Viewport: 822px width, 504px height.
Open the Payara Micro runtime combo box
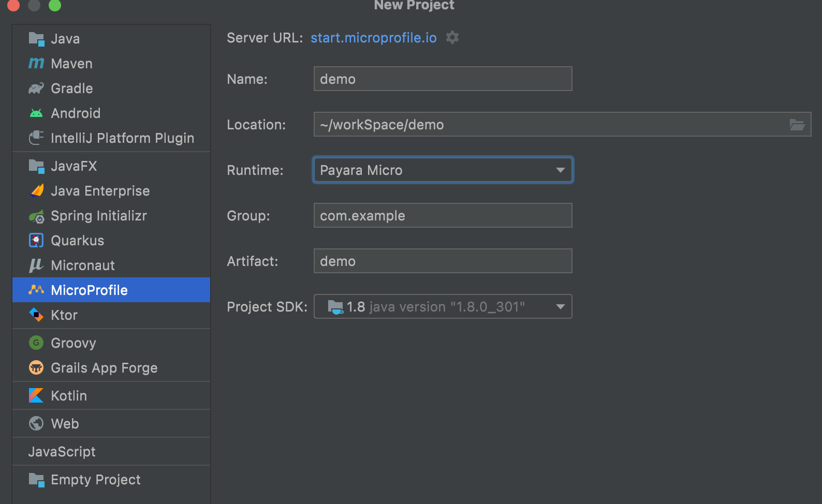443,170
